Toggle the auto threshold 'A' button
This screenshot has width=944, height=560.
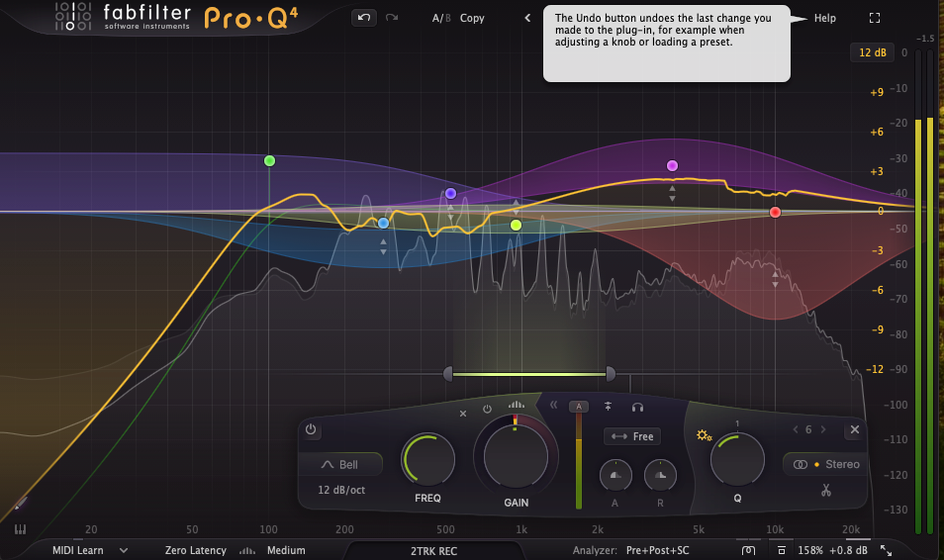[579, 407]
